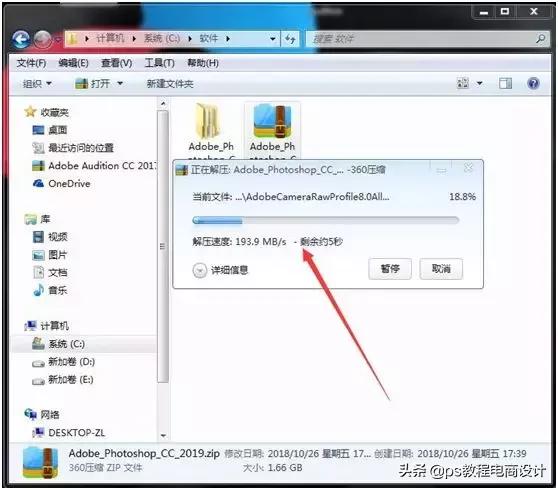Open the 查看(V) menu
This screenshot has width=558, height=490.
(x=117, y=63)
